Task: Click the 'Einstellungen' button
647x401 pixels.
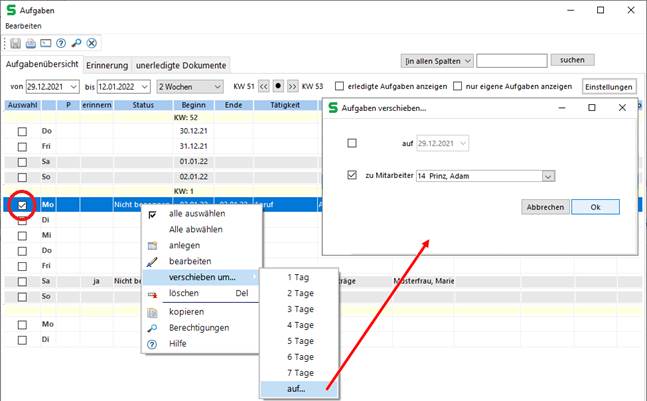Action: pos(608,87)
